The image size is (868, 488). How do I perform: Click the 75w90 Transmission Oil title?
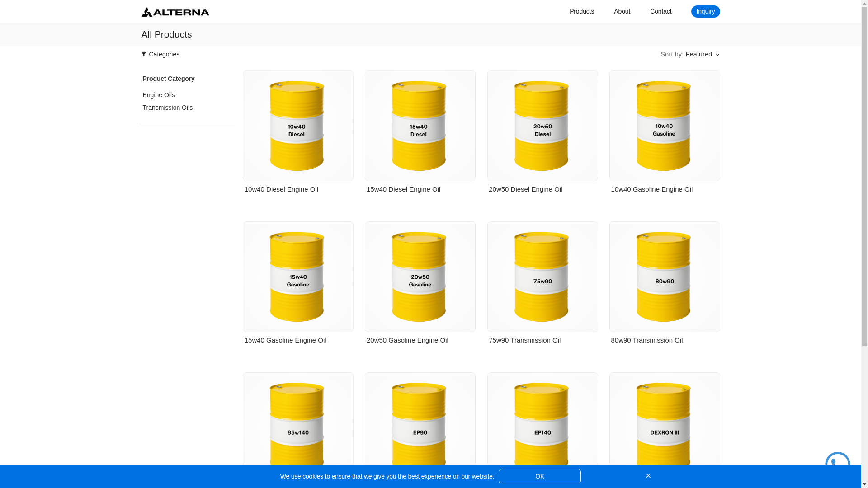(524, 340)
